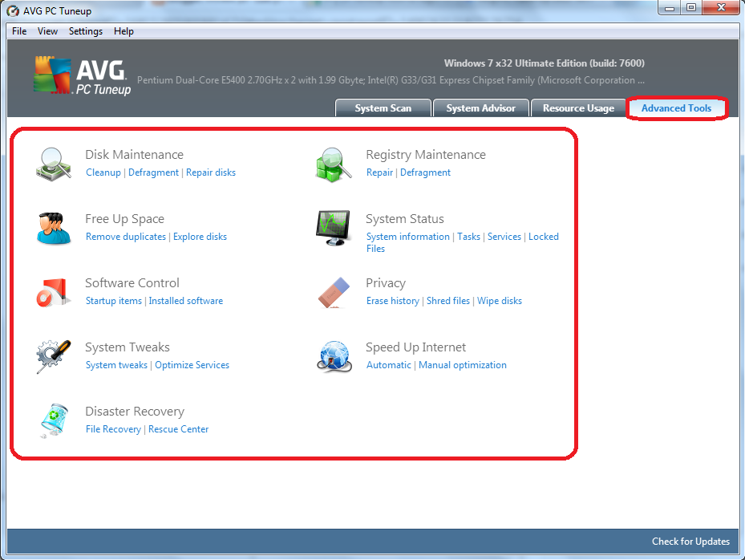Click the Shred files link
Screen dimensions: 745x560
click(x=448, y=301)
